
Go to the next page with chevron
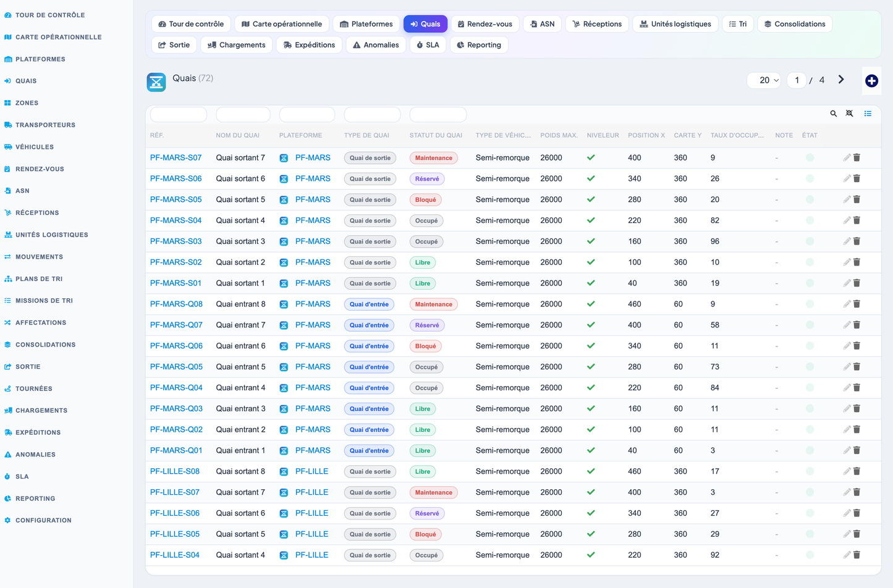point(841,80)
